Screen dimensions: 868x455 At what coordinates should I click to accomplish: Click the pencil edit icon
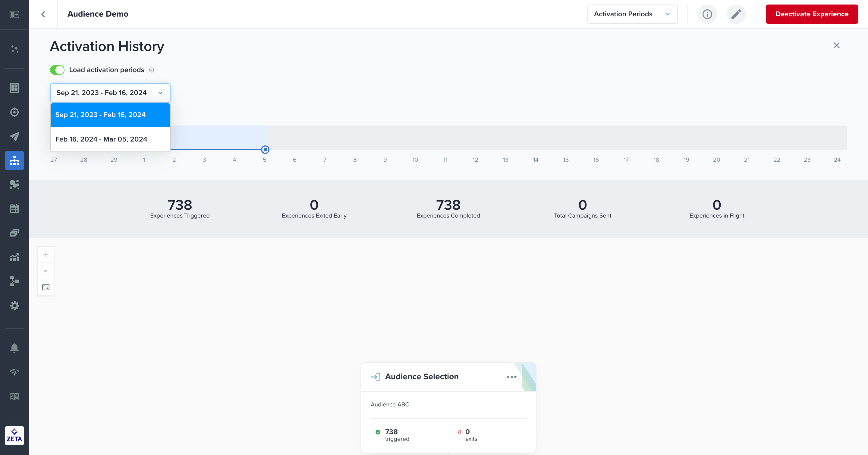click(x=736, y=14)
